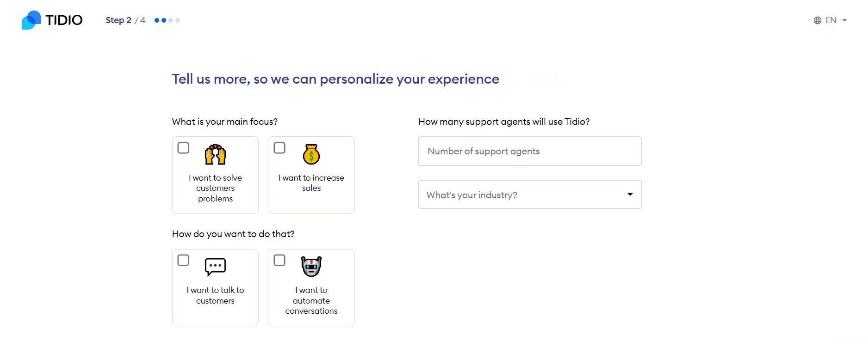Click the money bag icon on increase sales card
This screenshot has width=868, height=341.
311,154
